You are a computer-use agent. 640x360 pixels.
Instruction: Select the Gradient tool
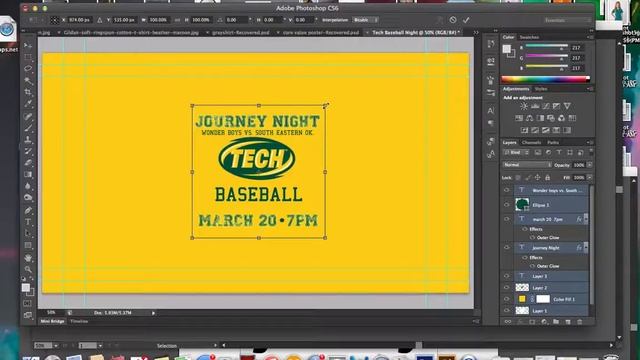[x=28, y=175]
